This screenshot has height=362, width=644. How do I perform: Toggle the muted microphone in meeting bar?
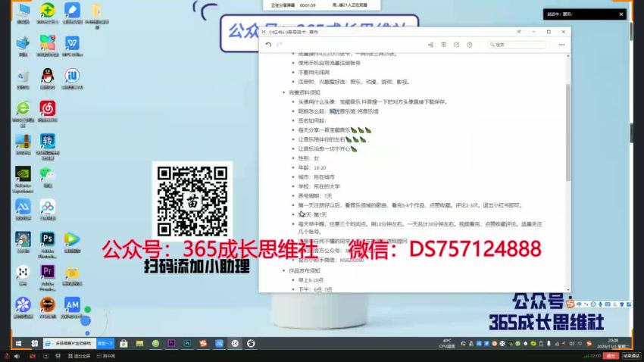point(6,356)
